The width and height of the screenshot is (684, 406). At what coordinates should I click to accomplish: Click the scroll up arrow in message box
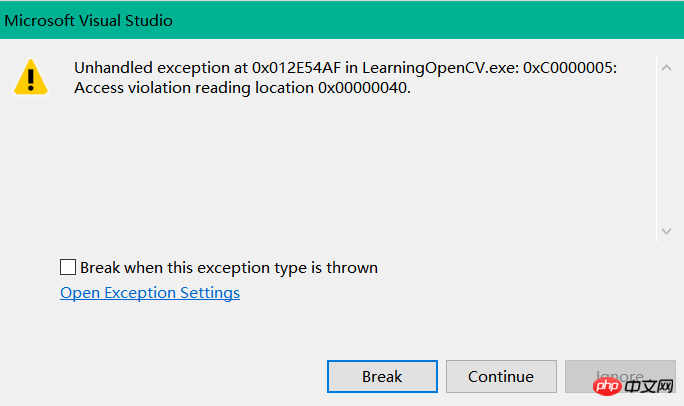click(666, 68)
